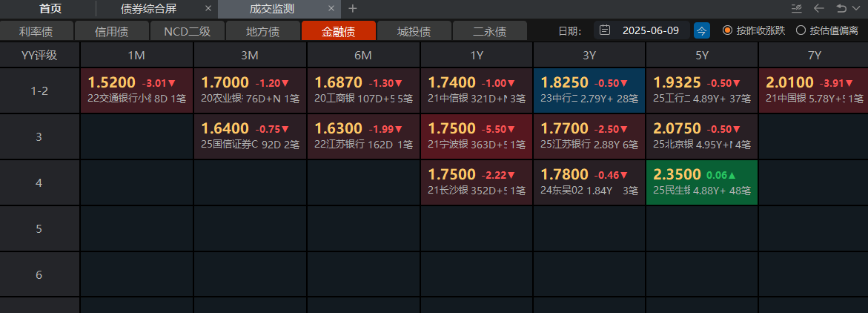Open the 25工行 cell at 1.9325
868x313 pixels.
[x=702, y=90]
